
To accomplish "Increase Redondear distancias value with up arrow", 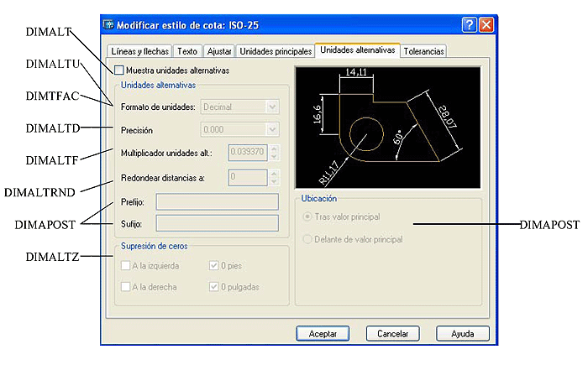I will pos(274,174).
